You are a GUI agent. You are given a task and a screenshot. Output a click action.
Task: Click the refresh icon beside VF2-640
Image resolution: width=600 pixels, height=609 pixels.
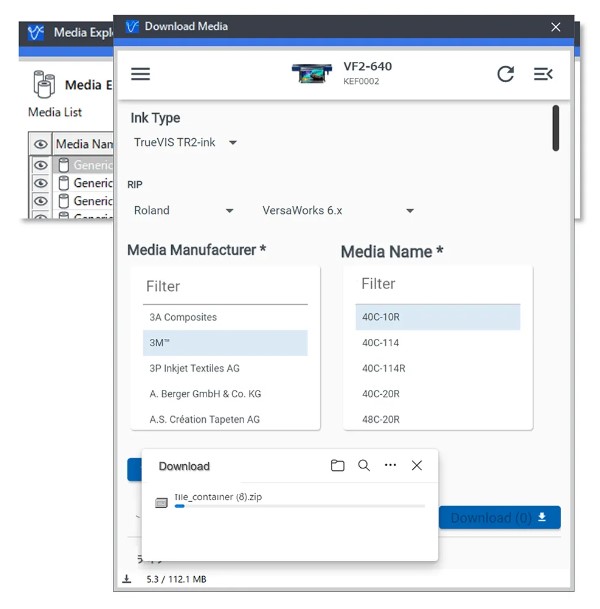coord(506,74)
